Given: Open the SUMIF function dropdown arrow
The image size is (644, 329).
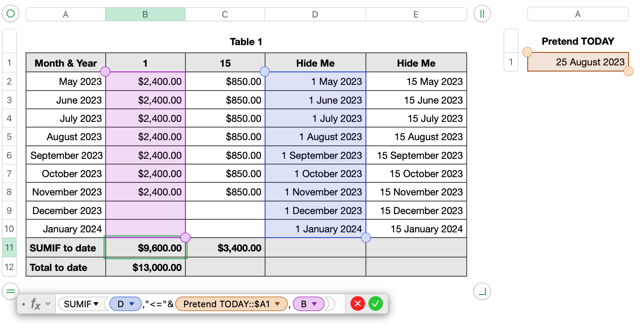Looking at the screenshot, I should tap(96, 304).
